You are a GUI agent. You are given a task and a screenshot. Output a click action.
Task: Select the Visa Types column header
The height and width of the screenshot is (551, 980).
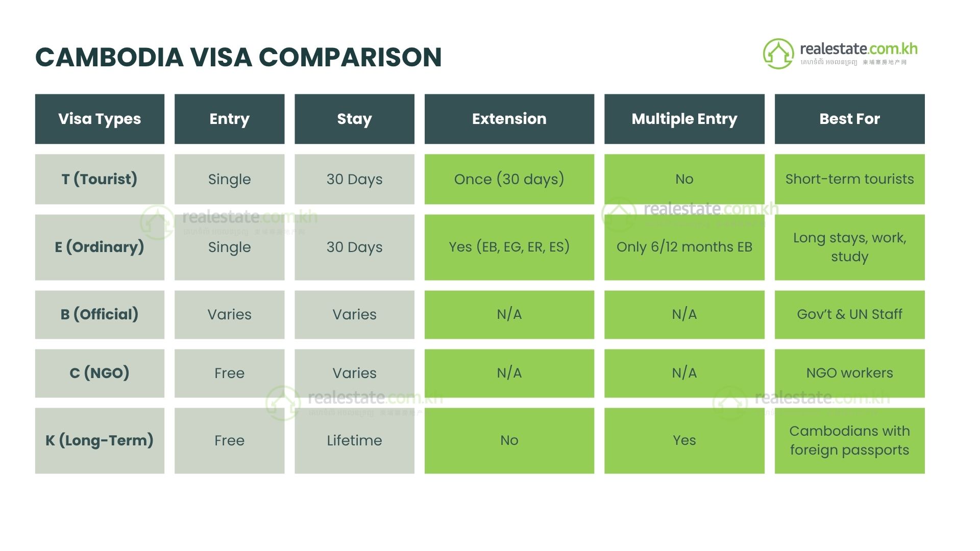pos(100,119)
